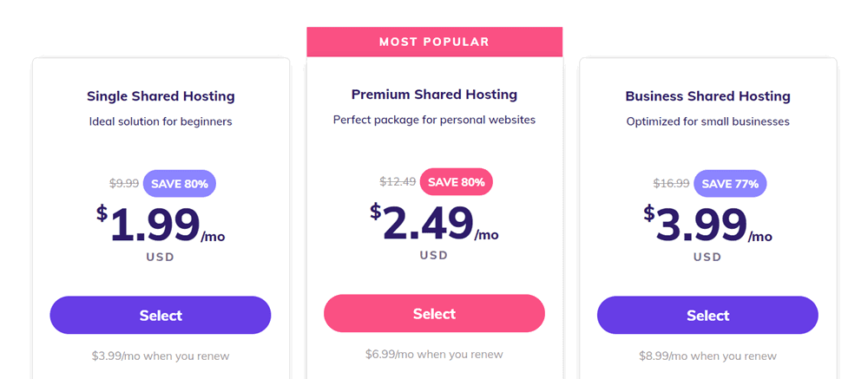868x379 pixels.
Task: Click the $1.99/mo price
Action: click(161, 225)
